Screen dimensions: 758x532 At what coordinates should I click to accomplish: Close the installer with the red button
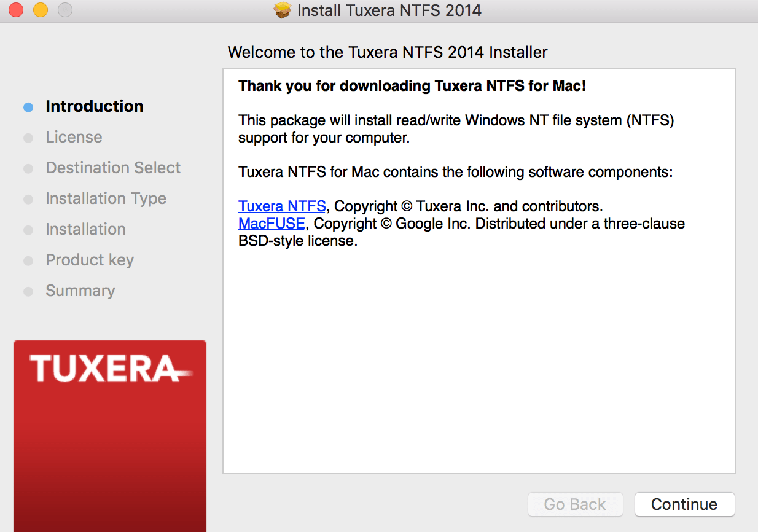[x=16, y=10]
